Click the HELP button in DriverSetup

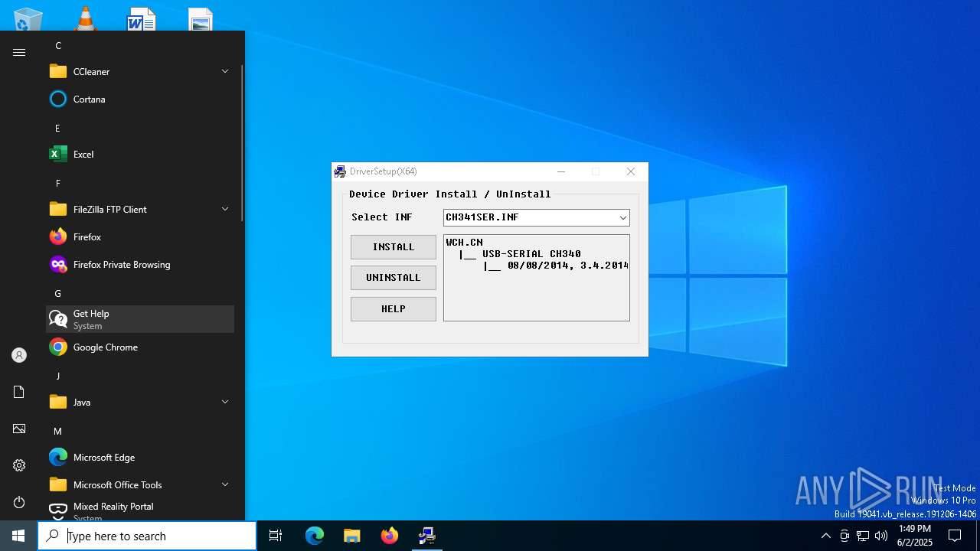tap(393, 309)
